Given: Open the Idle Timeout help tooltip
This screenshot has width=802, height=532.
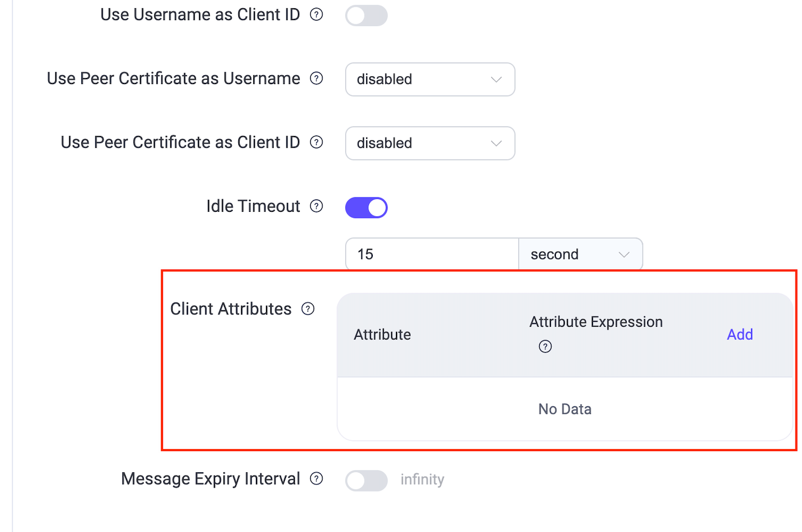Looking at the screenshot, I should tap(316, 206).
